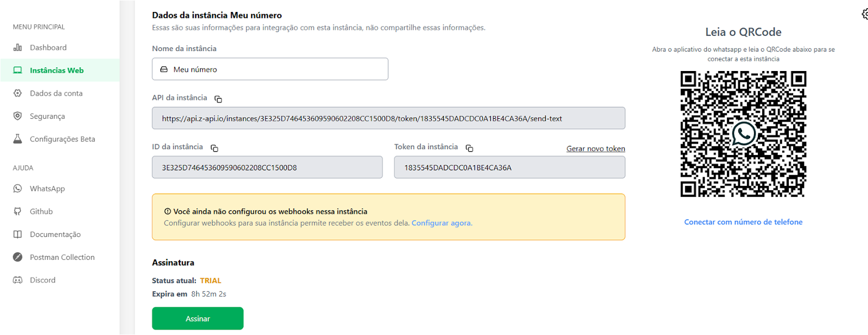The height and width of the screenshot is (335, 868).
Task: Click the Dados da conta gear icon
Action: tap(17, 93)
